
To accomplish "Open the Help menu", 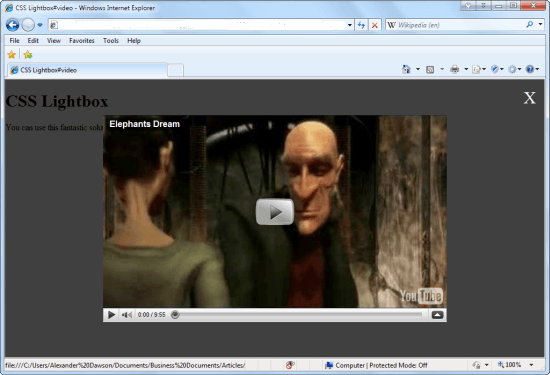I will click(x=134, y=41).
